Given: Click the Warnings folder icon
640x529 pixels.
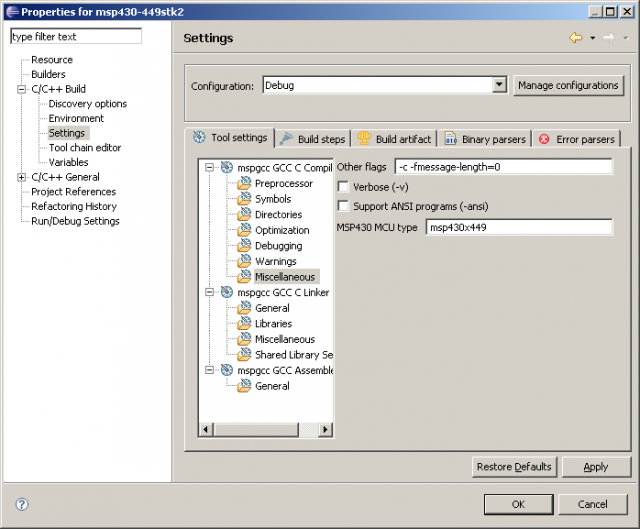Looking at the screenshot, I should 244,261.
